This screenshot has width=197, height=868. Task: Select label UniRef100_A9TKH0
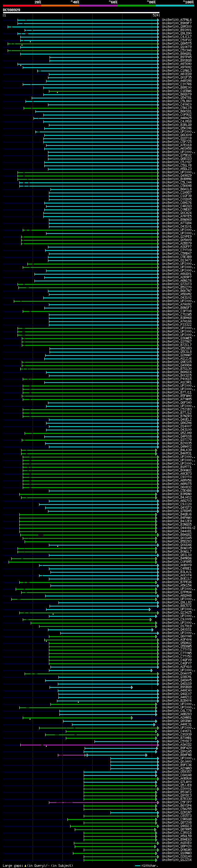tap(176, 64)
